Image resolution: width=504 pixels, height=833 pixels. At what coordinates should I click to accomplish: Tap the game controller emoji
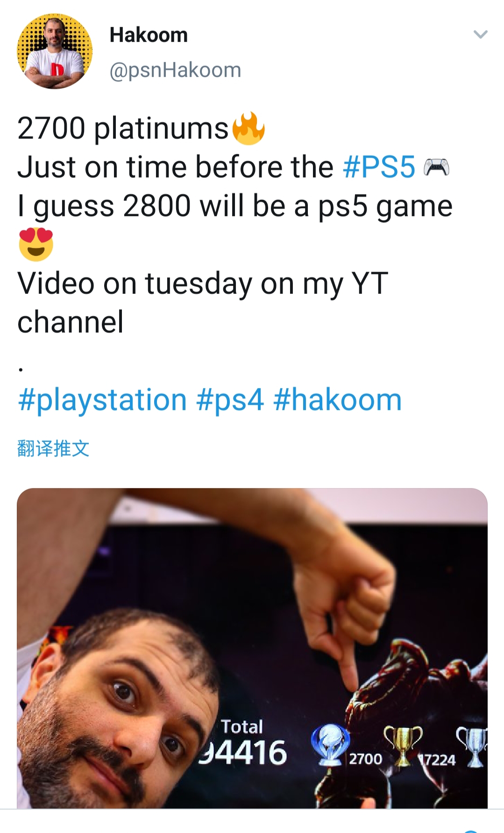click(436, 167)
